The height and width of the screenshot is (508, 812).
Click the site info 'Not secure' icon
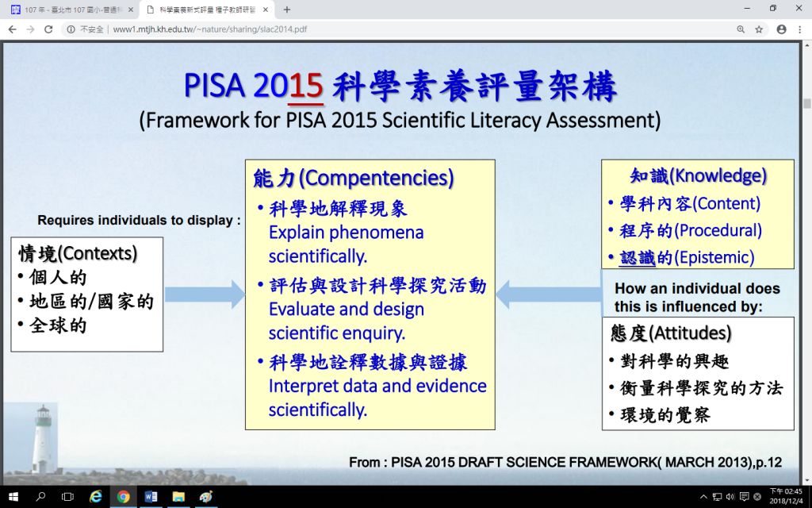pos(71,29)
